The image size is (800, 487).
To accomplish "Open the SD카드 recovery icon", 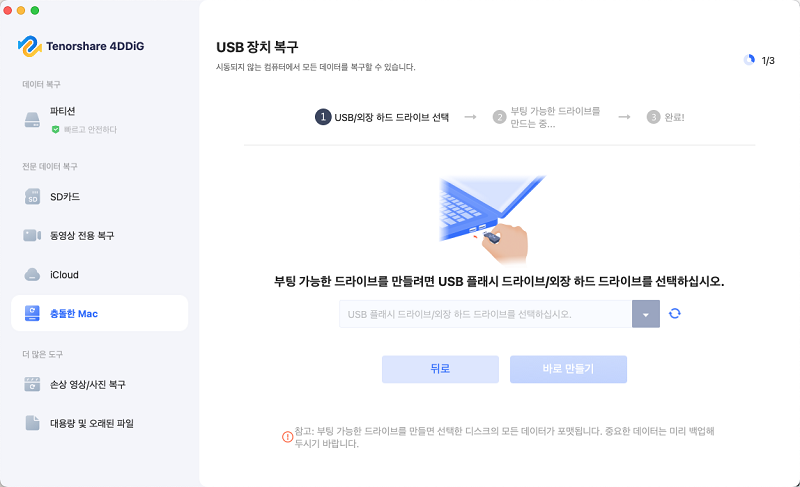I will [32, 196].
